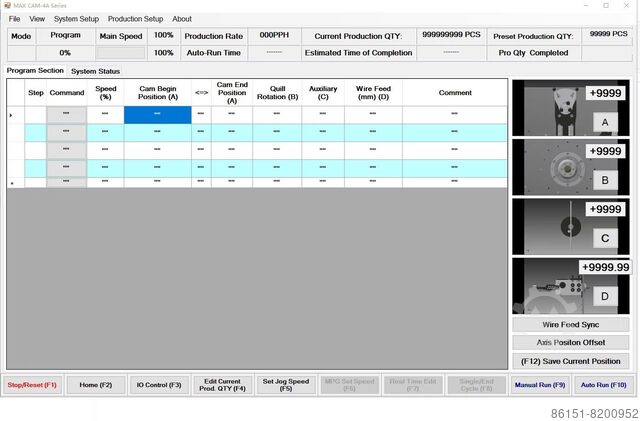Click Edit Current Prod. QTY (F4)

(224, 385)
